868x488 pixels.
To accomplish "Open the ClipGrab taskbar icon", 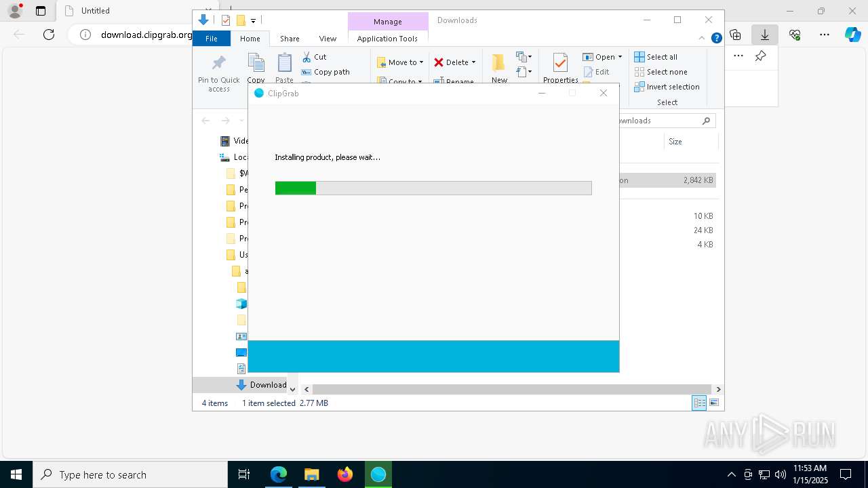I will [378, 474].
